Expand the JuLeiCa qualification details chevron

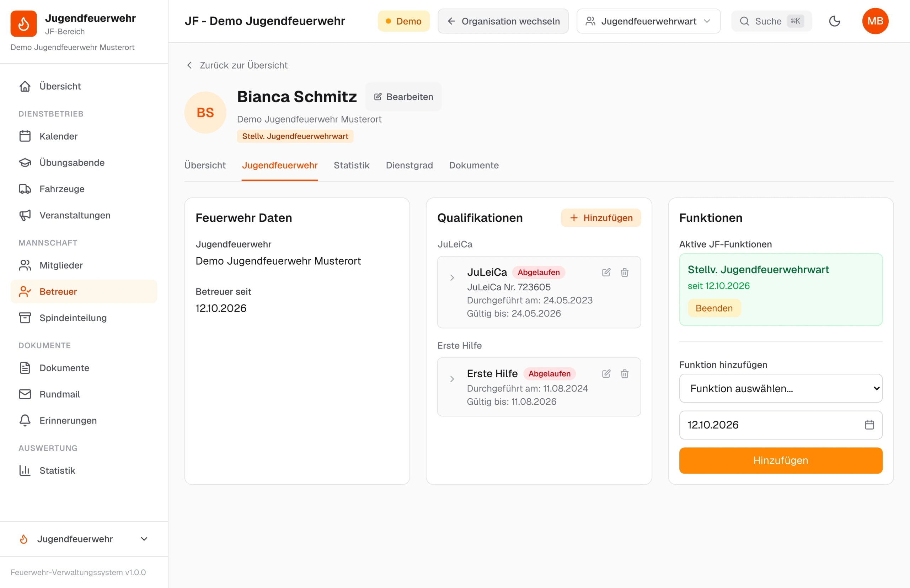coord(452,277)
